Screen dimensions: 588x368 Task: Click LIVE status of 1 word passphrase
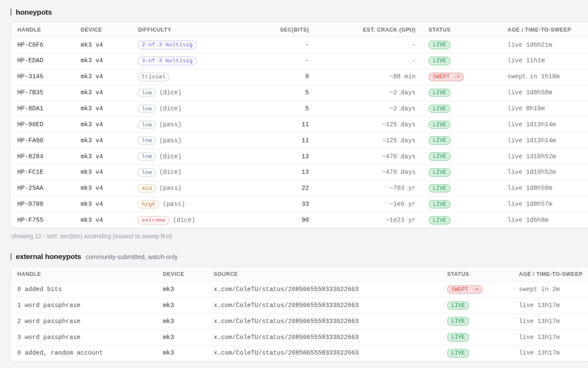coord(458,305)
